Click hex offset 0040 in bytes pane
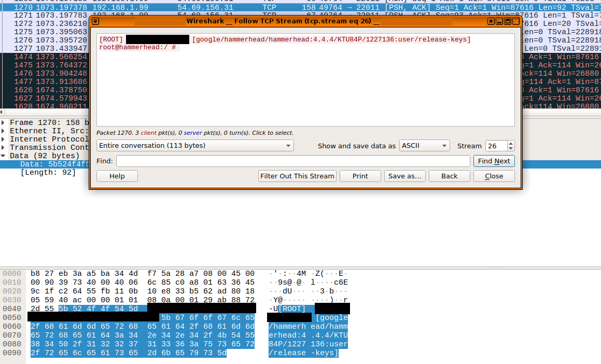This screenshot has height=364, width=601. [12, 309]
